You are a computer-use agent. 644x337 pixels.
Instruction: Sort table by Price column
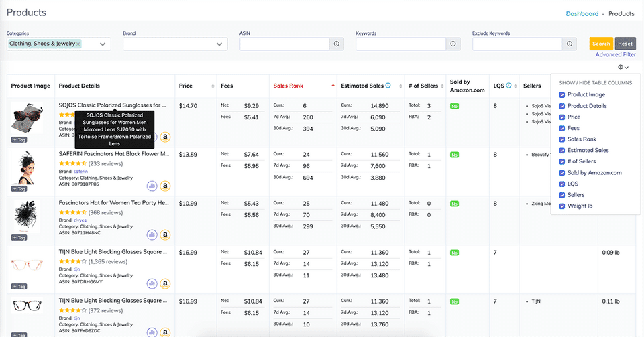(213, 86)
